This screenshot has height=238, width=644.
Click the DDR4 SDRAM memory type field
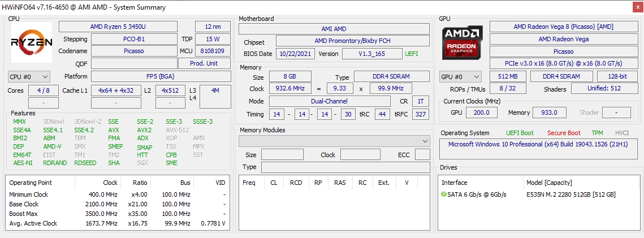(x=392, y=77)
